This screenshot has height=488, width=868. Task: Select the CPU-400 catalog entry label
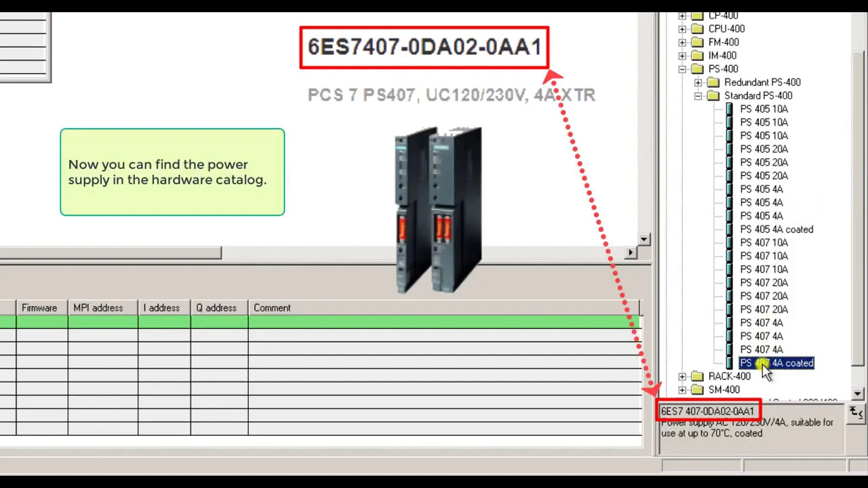[x=726, y=28]
